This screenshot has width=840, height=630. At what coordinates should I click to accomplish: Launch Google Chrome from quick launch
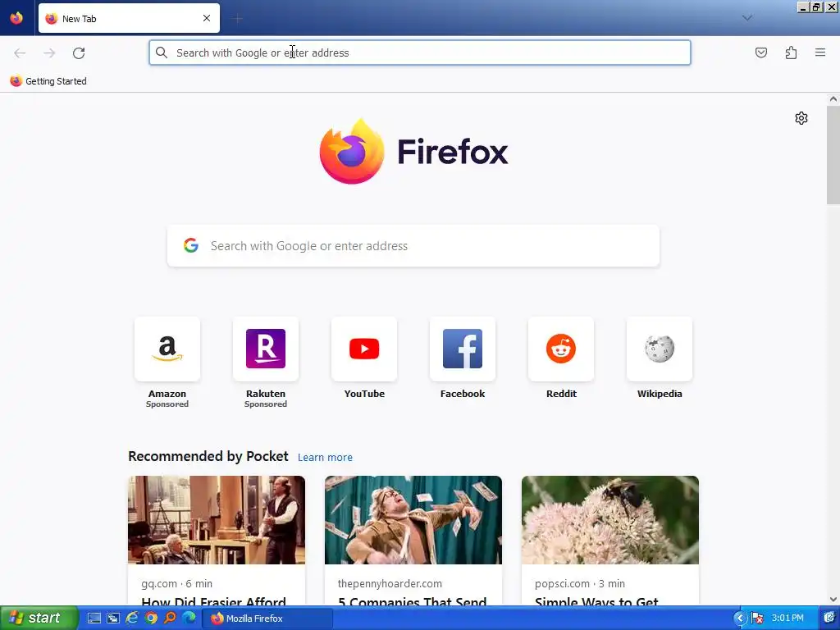click(151, 619)
